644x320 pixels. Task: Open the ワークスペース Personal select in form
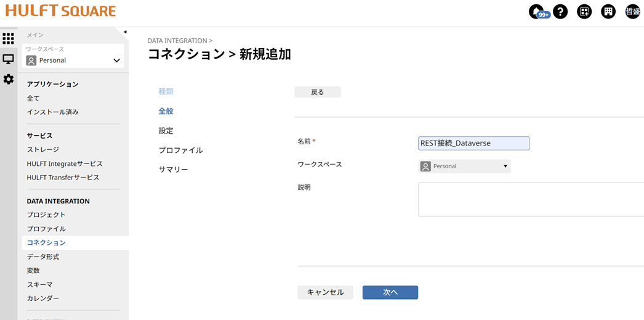pos(464,166)
